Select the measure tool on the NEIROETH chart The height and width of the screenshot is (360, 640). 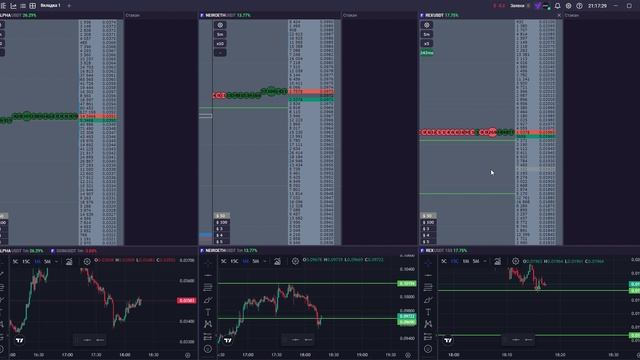click(208, 336)
